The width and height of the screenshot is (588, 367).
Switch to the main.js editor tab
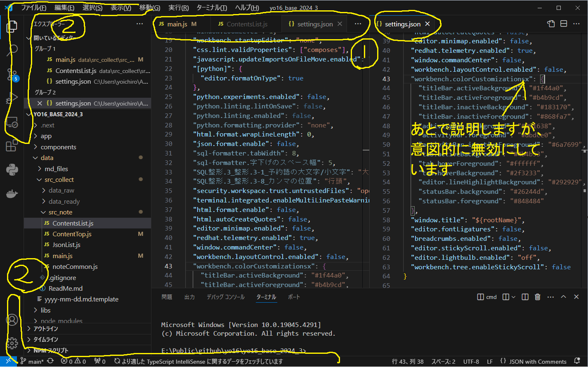click(x=181, y=24)
